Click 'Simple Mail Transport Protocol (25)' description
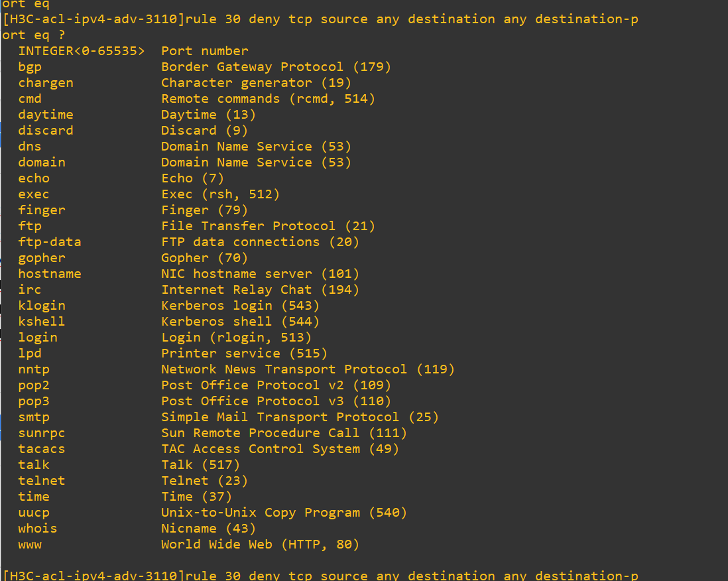The width and height of the screenshot is (728, 581). [x=300, y=417]
